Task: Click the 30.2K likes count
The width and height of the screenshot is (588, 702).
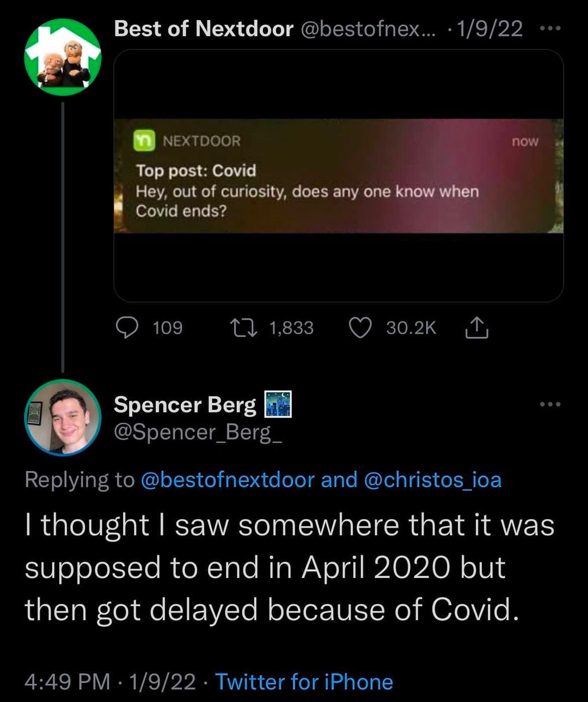Action: pos(411,328)
